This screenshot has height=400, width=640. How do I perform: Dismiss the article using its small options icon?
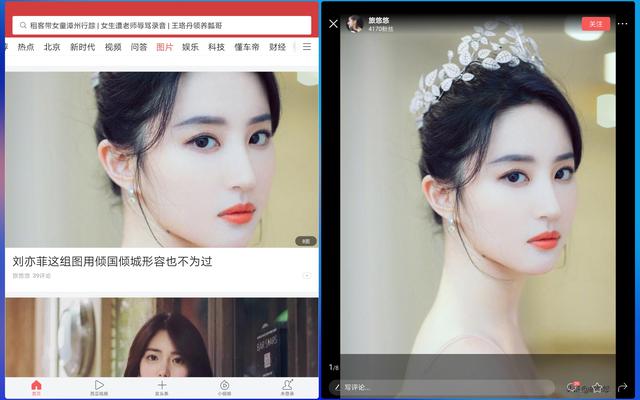coord(306,275)
